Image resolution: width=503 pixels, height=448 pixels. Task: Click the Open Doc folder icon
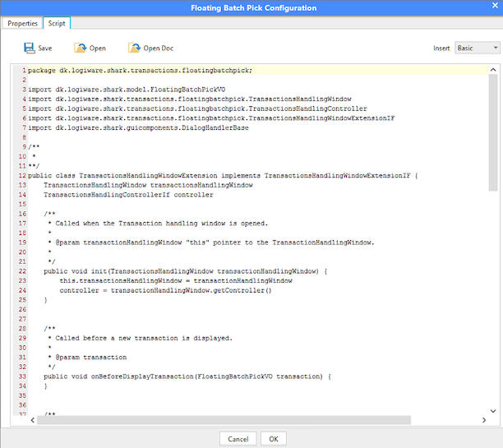click(x=135, y=48)
